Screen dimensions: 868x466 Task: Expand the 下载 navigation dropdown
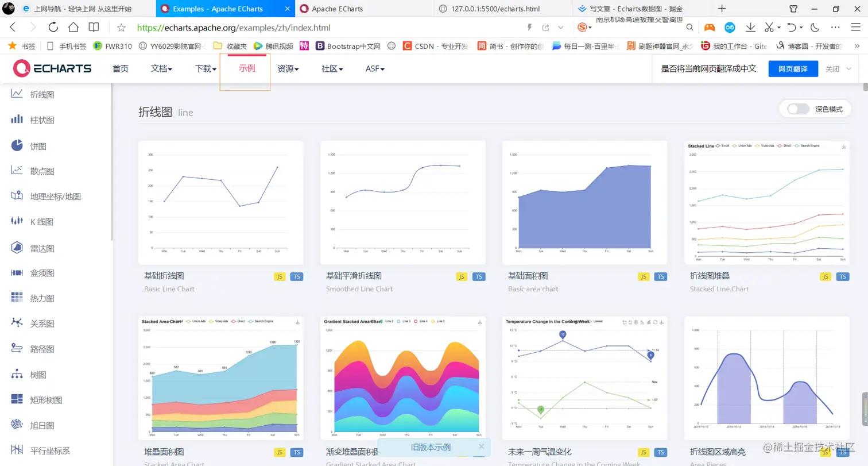pyautogui.click(x=206, y=68)
